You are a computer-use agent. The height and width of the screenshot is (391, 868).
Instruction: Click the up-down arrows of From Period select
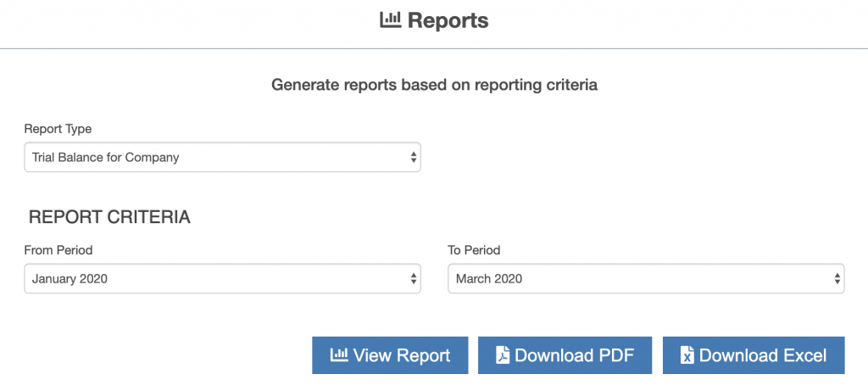tap(414, 278)
